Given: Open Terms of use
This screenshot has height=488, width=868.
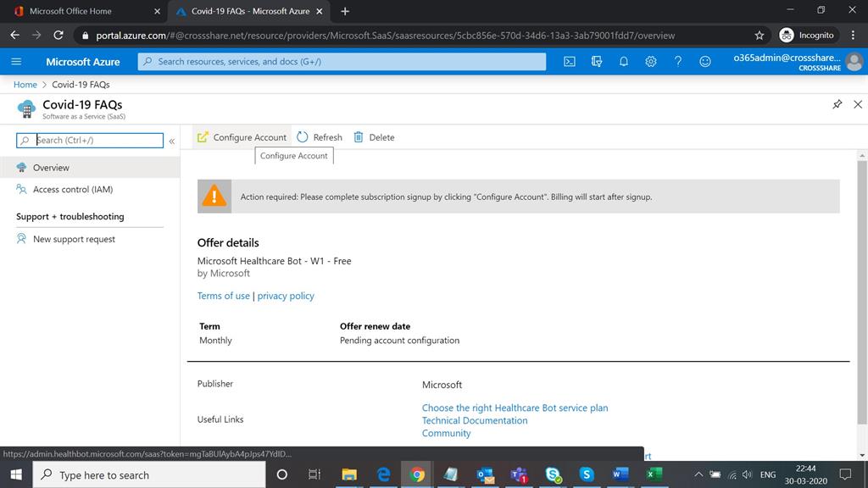Looking at the screenshot, I should [x=223, y=296].
